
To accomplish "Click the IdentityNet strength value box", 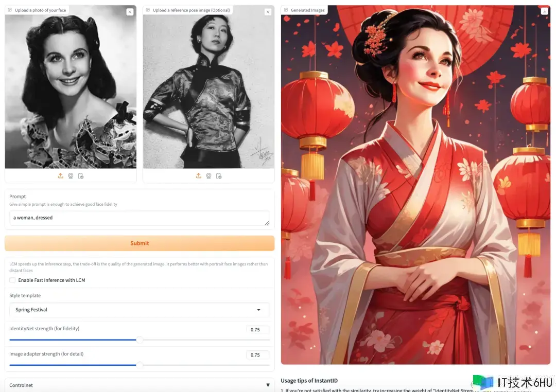I will tap(258, 330).
